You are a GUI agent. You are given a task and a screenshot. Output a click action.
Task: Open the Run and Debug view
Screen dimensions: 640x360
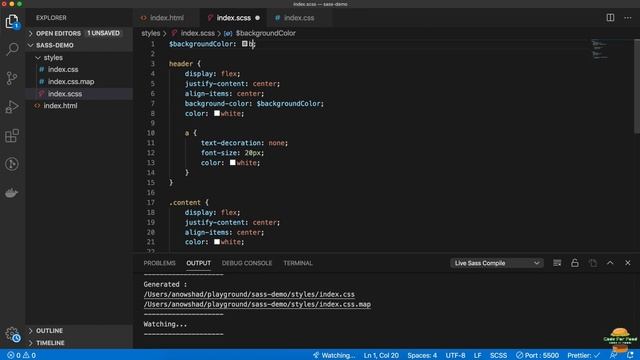click(12, 107)
